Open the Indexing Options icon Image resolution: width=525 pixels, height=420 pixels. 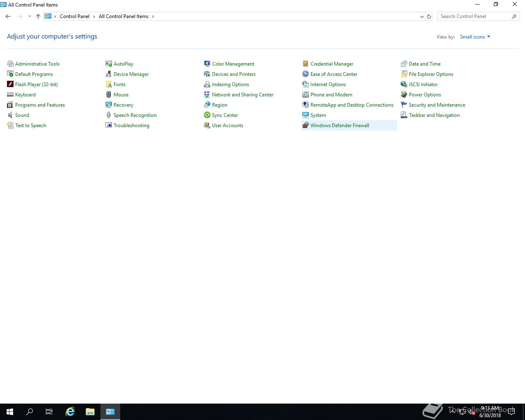tap(207, 84)
